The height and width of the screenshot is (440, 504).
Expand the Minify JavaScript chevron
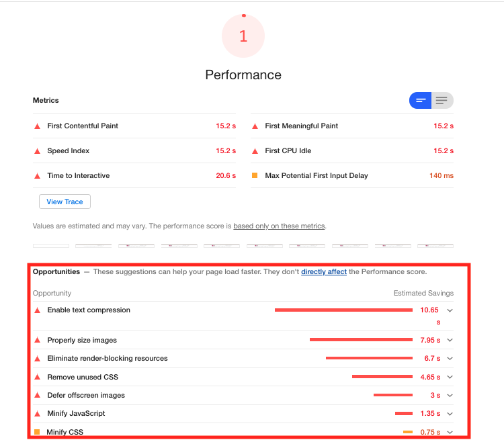click(x=450, y=414)
